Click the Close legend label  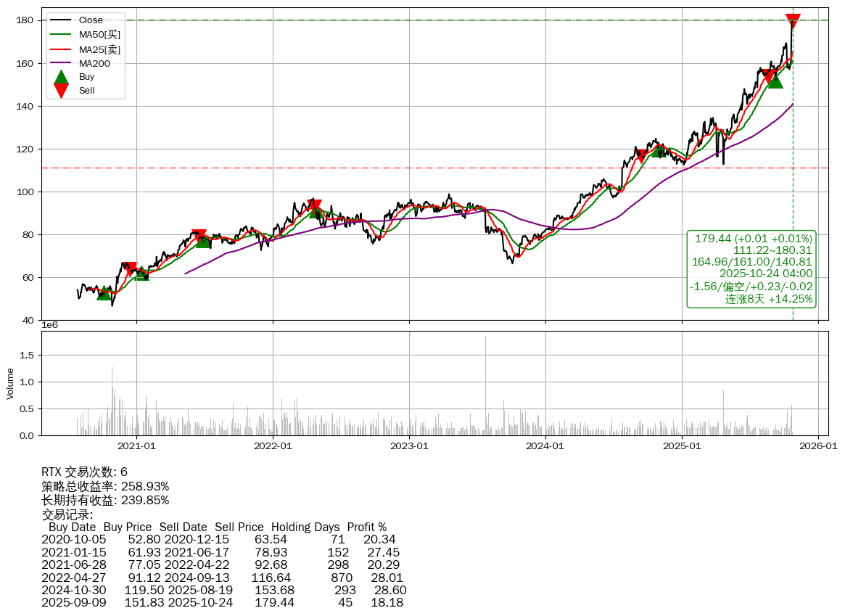click(91, 20)
